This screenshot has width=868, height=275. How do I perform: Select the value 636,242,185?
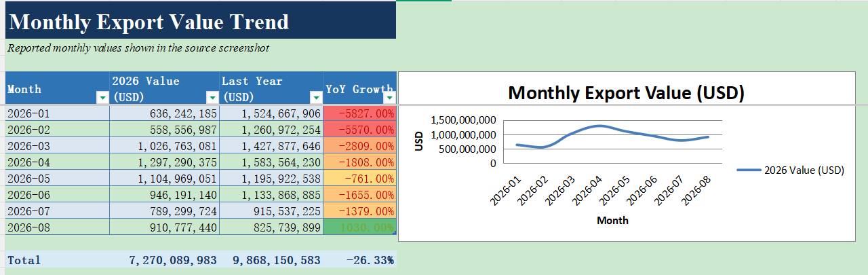pyautogui.click(x=165, y=113)
